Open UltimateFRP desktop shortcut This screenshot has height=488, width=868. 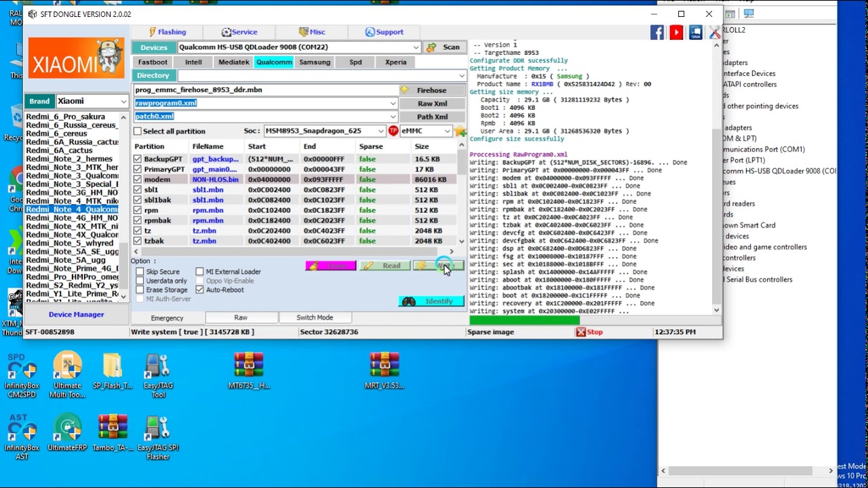67,433
